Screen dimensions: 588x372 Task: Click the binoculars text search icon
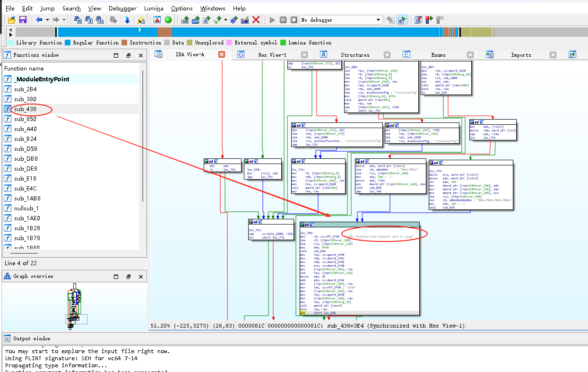tap(89, 20)
